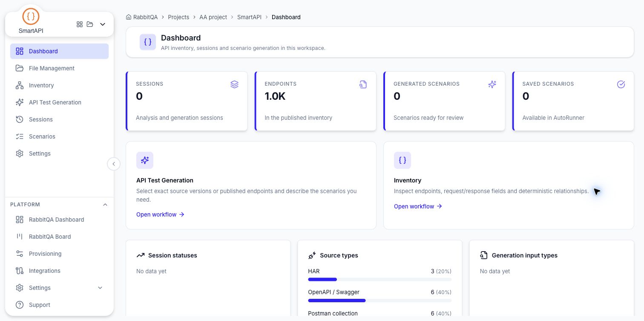Click the Endpoints card document icon
This screenshot has height=321, width=644.
pos(363,84)
